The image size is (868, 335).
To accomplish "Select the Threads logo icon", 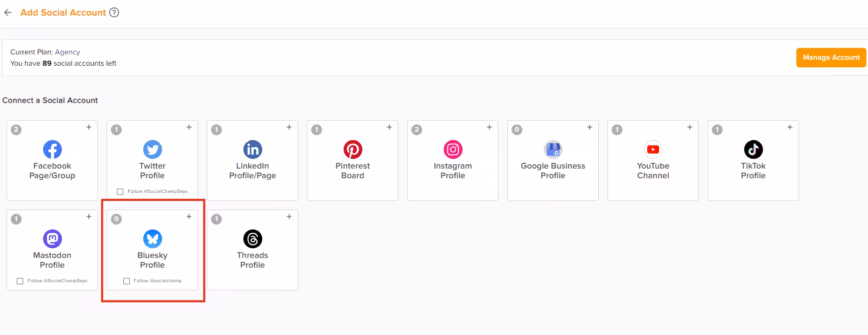I will (253, 239).
